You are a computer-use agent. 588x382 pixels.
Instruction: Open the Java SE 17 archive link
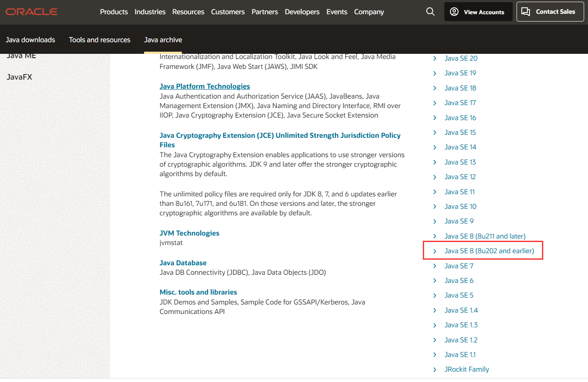[x=460, y=102]
